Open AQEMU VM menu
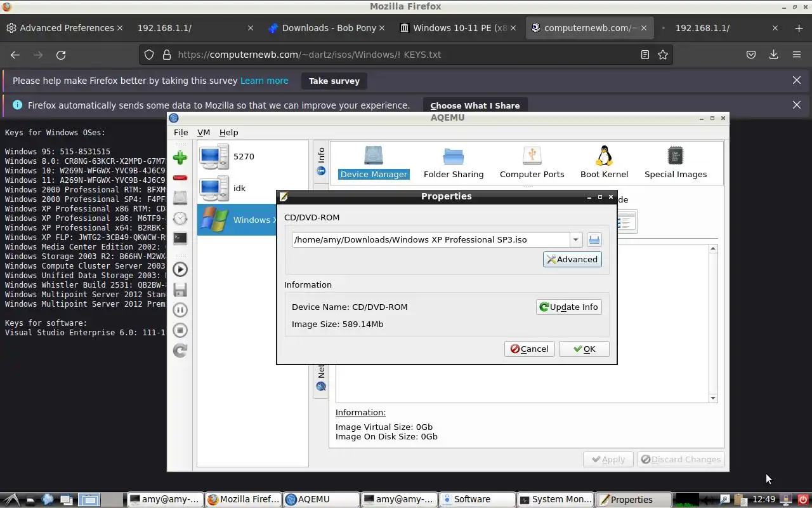 (204, 133)
